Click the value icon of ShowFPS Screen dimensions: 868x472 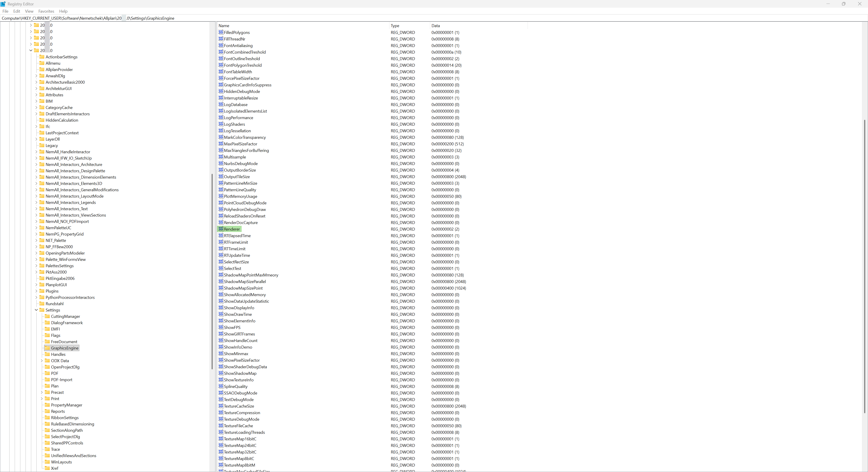pos(221,327)
